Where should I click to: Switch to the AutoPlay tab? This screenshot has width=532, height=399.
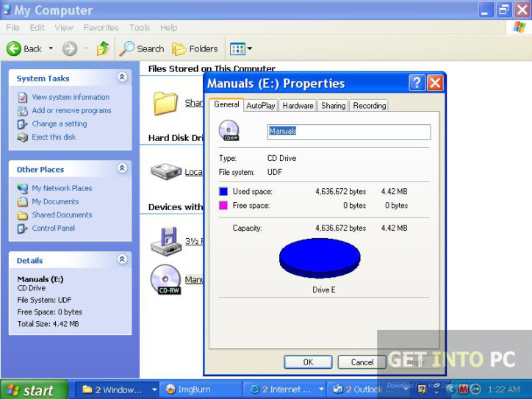[x=261, y=106]
